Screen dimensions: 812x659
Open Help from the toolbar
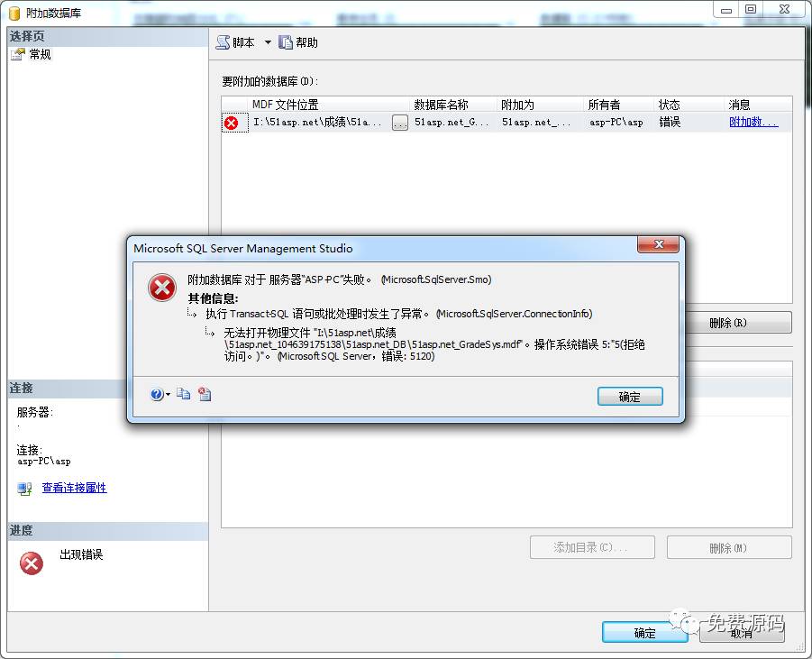click(x=298, y=42)
